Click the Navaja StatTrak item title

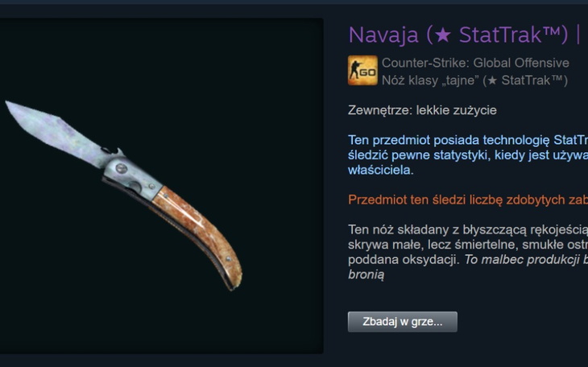click(x=465, y=35)
